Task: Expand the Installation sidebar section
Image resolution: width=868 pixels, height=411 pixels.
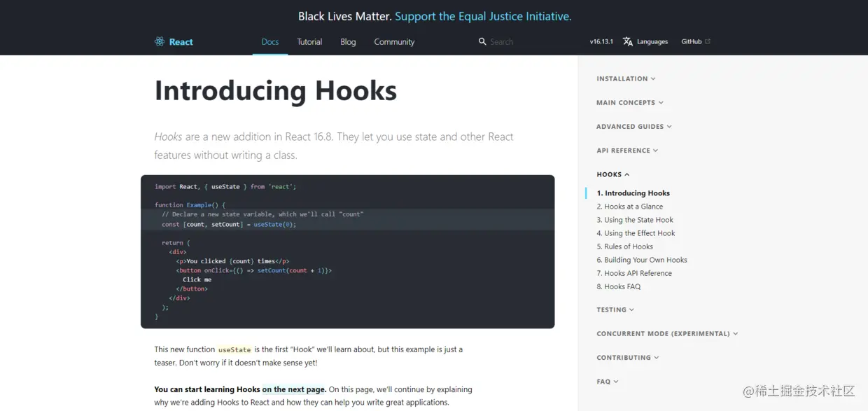Action: click(626, 79)
